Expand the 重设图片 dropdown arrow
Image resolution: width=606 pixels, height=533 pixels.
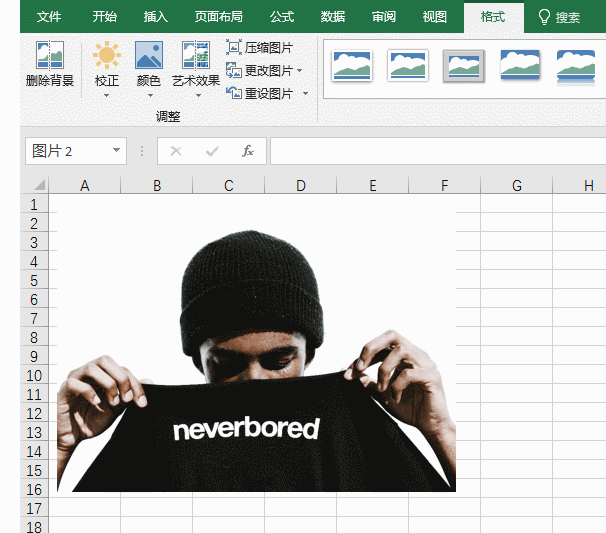point(305,93)
